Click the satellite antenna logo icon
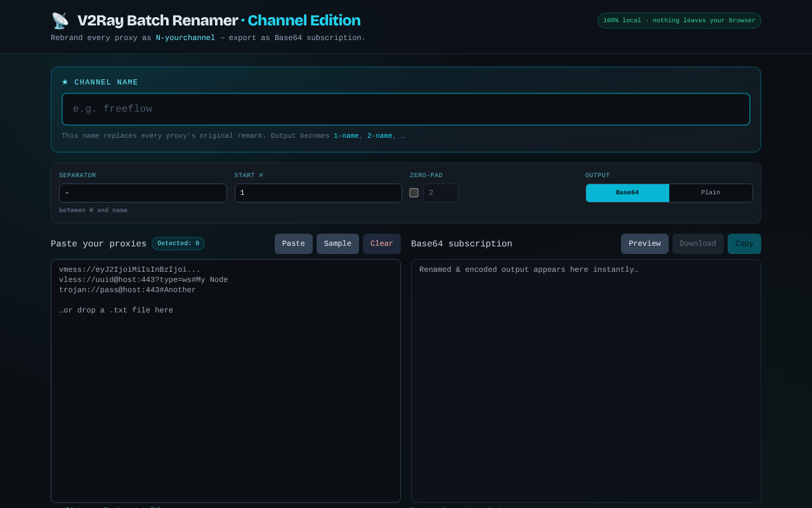The width and height of the screenshot is (812, 508). [x=60, y=21]
